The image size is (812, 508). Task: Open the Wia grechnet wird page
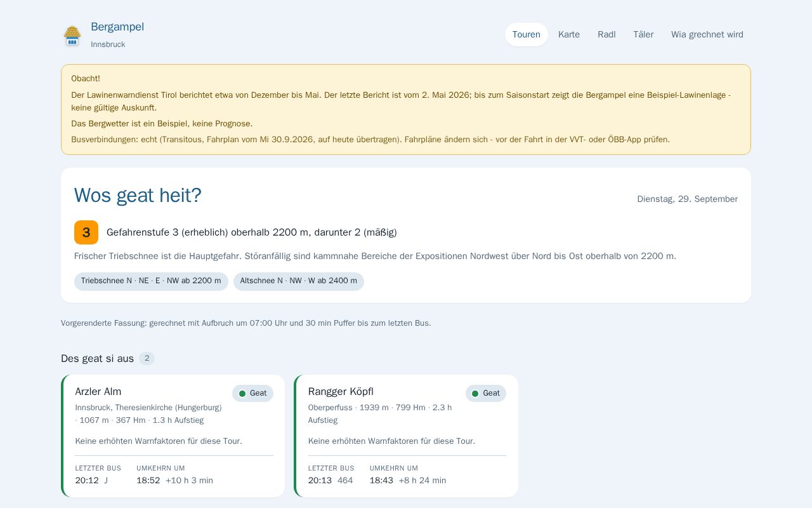coord(707,35)
